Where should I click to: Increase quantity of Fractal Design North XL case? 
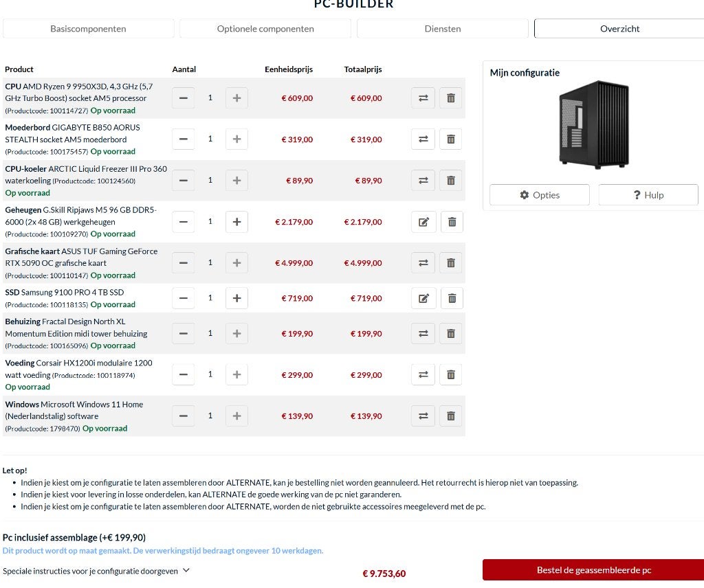click(x=236, y=334)
